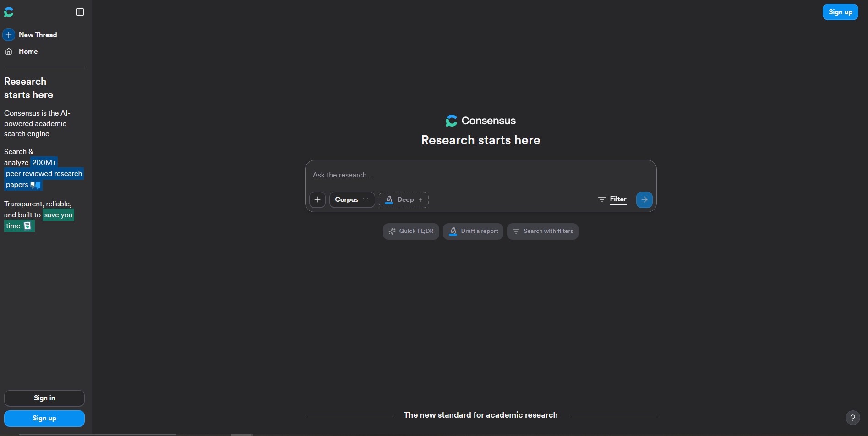Click the Sign up button in the sidebar
This screenshot has width=868, height=436.
coord(44,418)
